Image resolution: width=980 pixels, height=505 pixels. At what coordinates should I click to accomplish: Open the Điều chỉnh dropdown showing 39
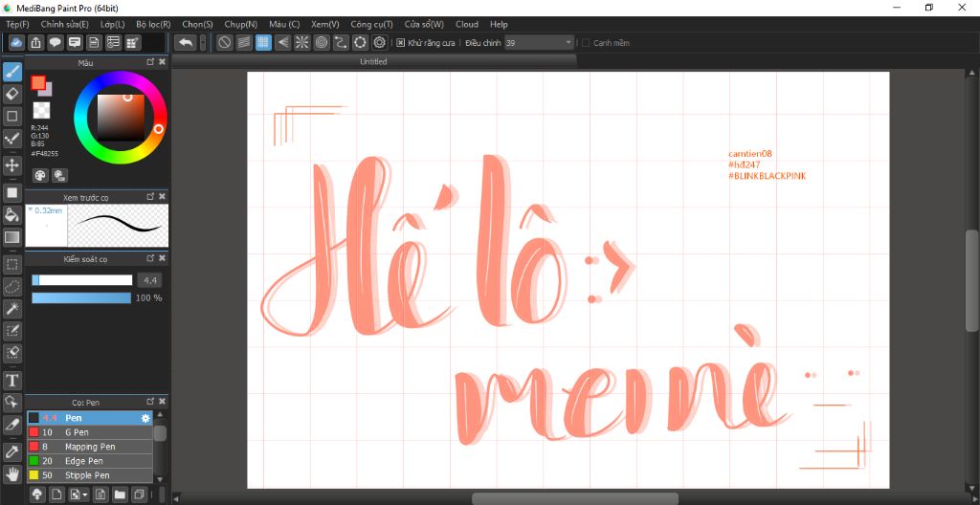540,43
